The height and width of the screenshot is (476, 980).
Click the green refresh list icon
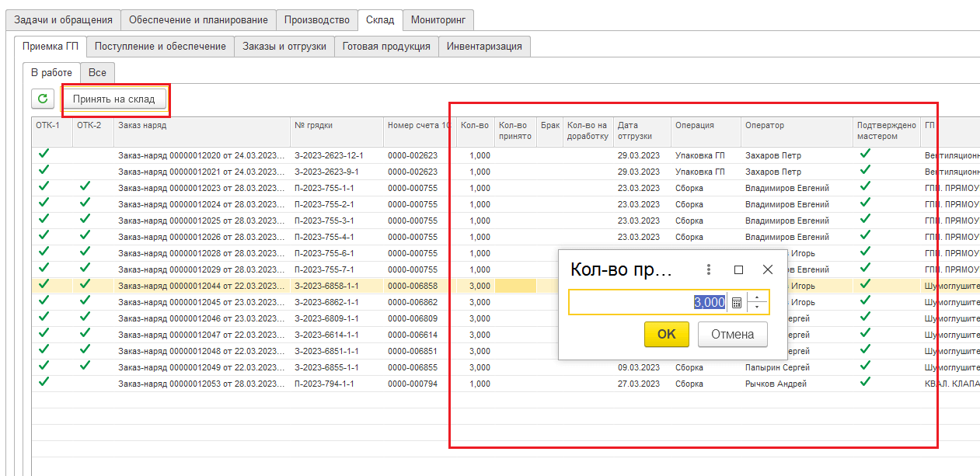[x=43, y=99]
